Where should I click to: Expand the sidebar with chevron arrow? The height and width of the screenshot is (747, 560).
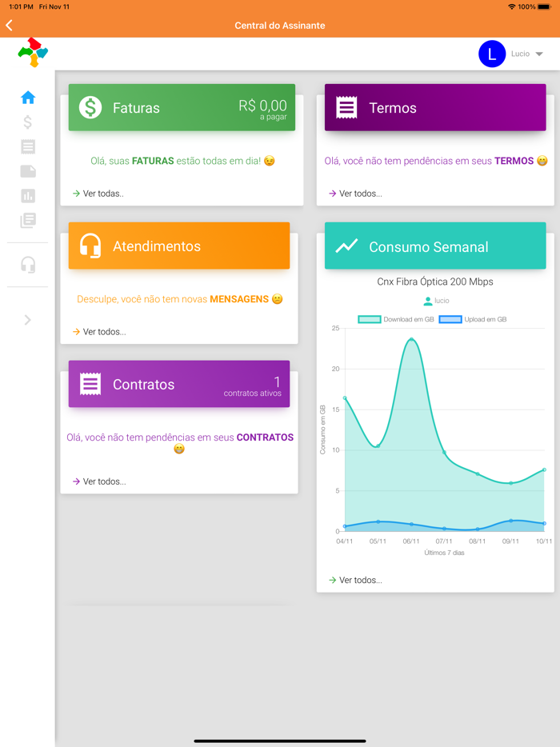coord(28,320)
